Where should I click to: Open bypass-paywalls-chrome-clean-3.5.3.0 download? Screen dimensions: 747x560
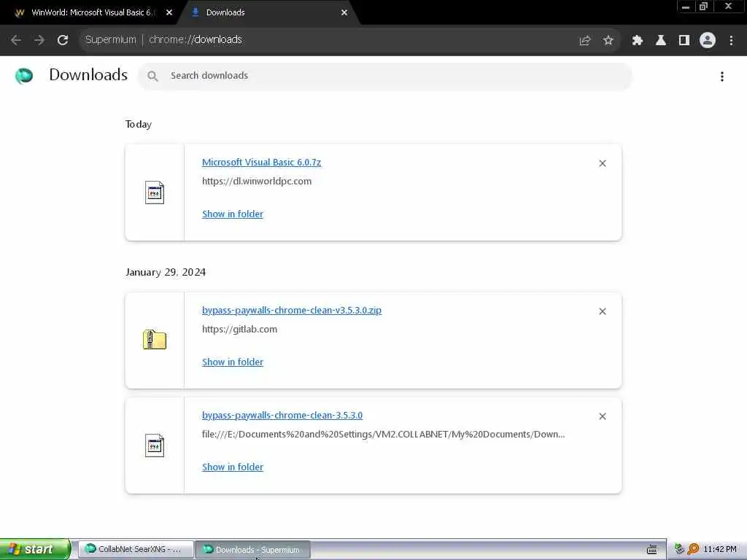[282, 415]
